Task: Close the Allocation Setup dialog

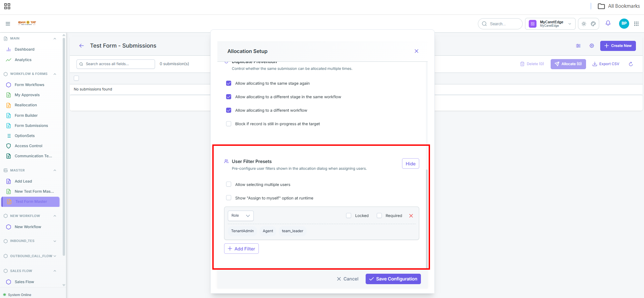Action: pos(417,51)
